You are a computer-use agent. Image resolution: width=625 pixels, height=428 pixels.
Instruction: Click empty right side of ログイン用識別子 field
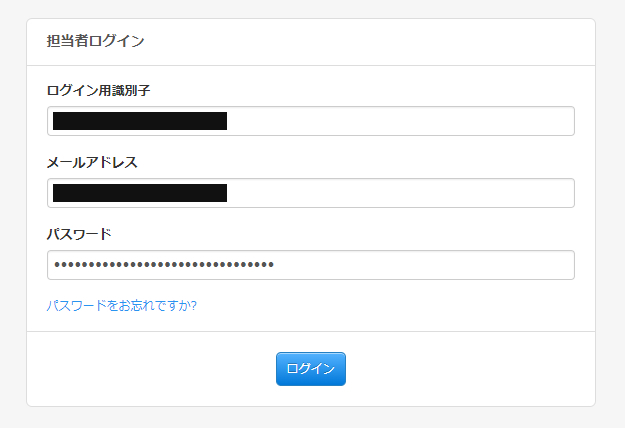(x=450, y=121)
